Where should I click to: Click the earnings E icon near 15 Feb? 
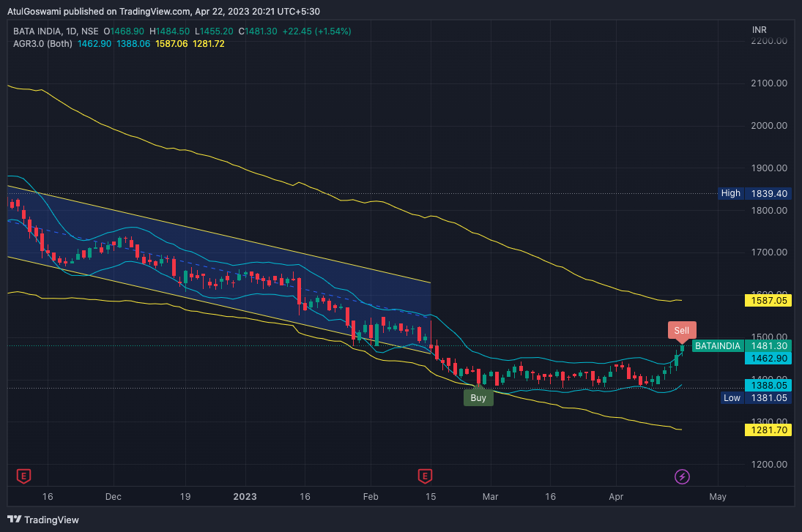click(425, 476)
